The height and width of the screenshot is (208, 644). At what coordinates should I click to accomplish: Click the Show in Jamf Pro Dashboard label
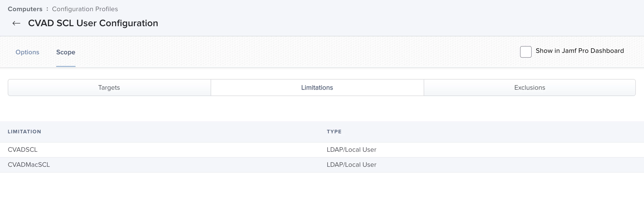(580, 51)
